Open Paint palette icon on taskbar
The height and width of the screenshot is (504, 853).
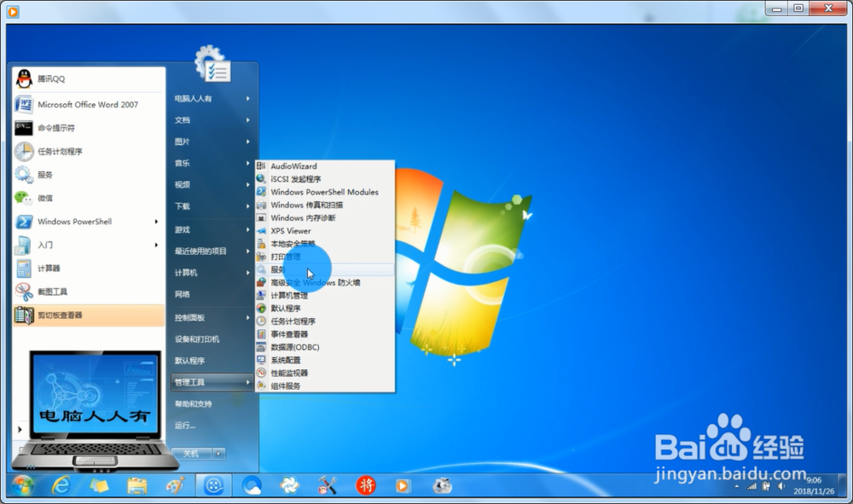(x=175, y=485)
